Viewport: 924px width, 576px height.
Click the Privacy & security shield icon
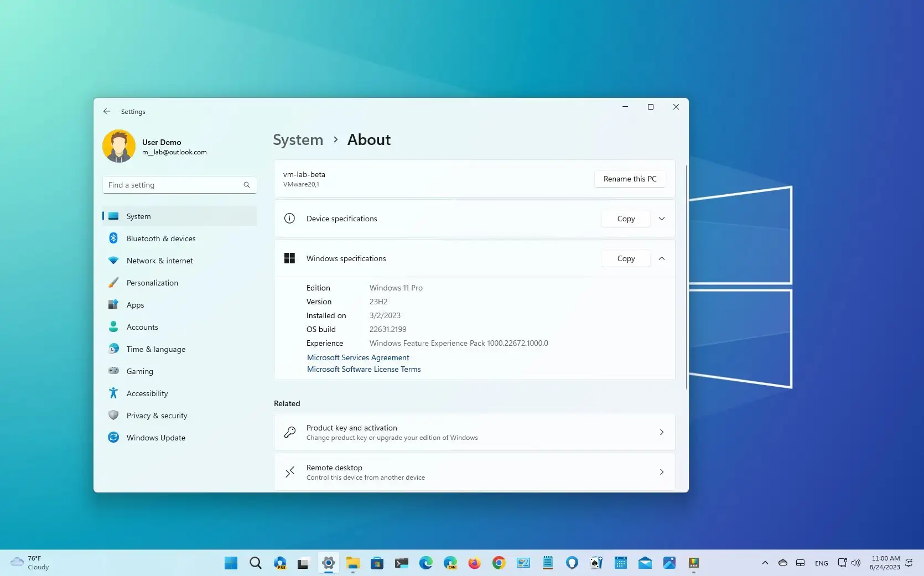point(113,415)
